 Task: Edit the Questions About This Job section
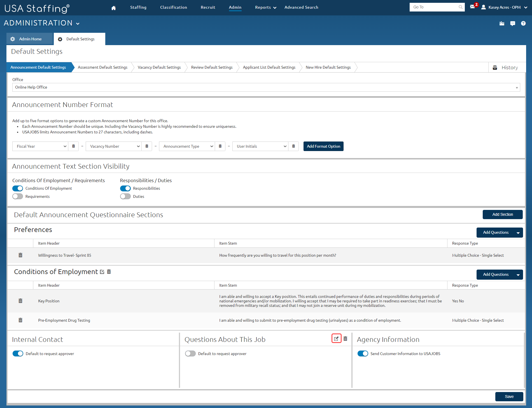coord(336,339)
